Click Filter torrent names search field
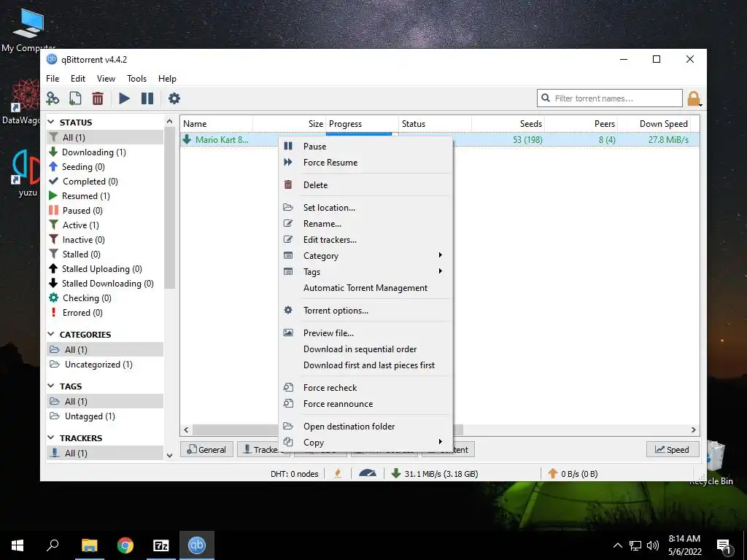 610,98
